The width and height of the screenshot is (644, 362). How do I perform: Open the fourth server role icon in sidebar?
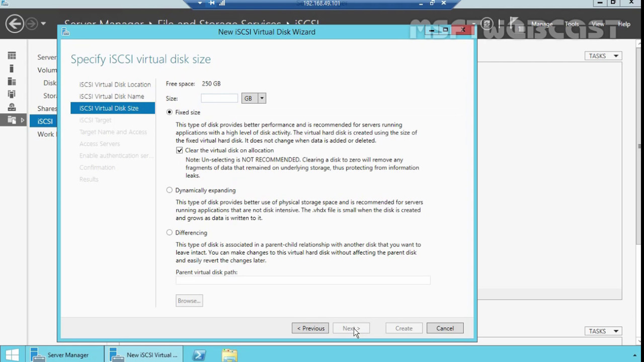(x=12, y=94)
